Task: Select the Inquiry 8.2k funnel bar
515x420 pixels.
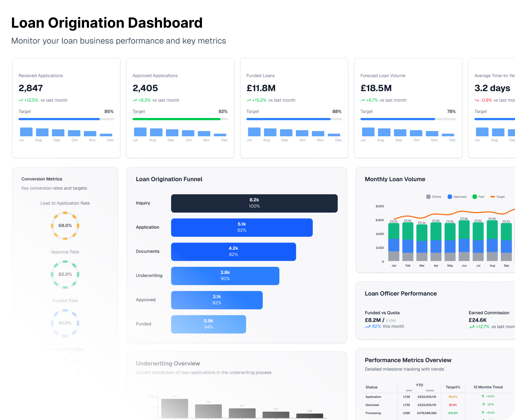Action: tap(254, 203)
